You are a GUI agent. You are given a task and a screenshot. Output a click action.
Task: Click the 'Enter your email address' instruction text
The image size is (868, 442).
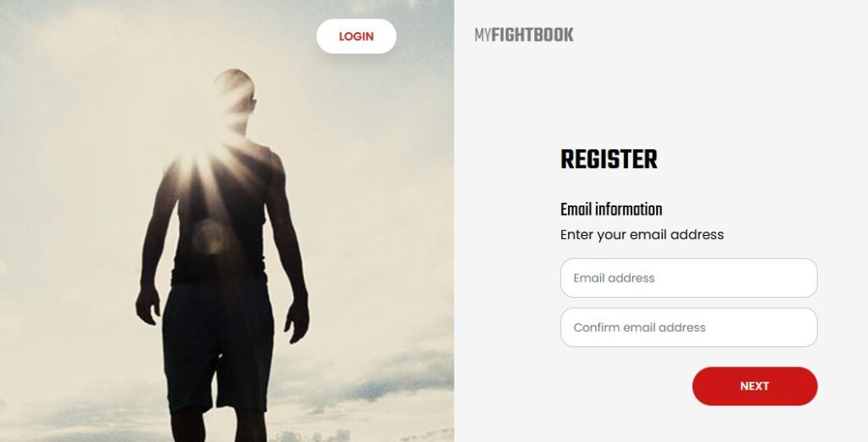coord(642,235)
